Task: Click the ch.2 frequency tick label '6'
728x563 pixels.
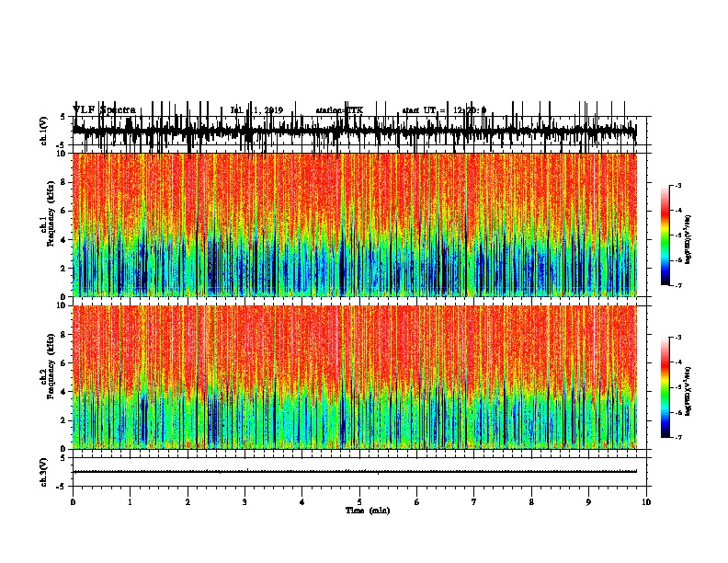Action: (64, 362)
